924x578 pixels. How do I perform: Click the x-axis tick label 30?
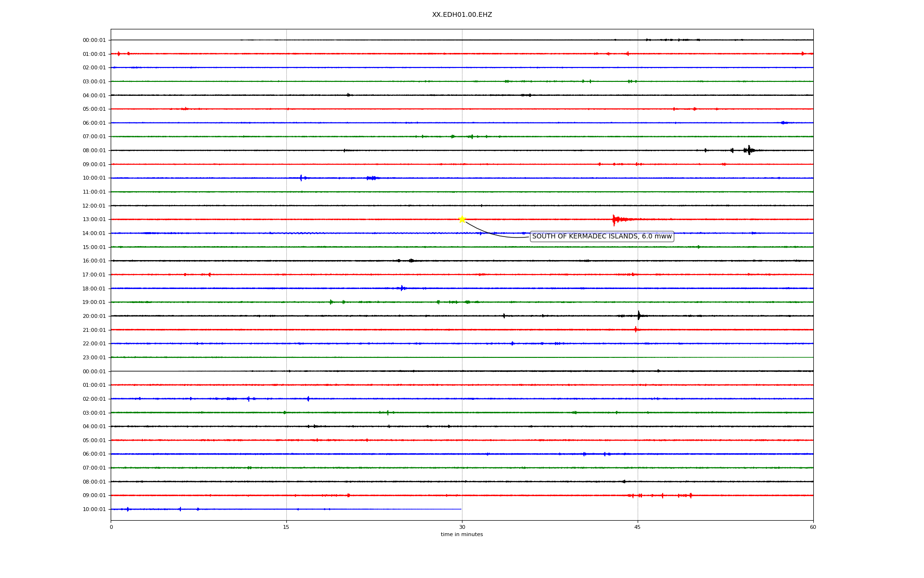(462, 527)
